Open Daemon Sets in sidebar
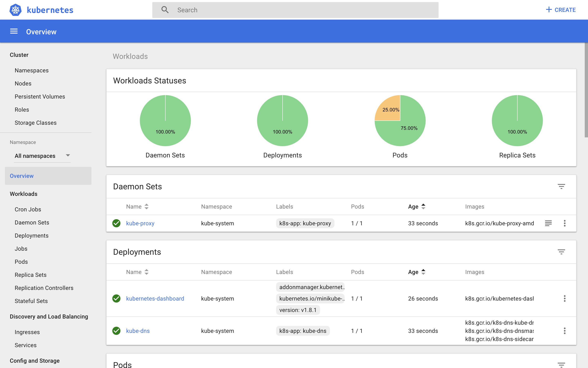588x368 pixels. point(32,222)
